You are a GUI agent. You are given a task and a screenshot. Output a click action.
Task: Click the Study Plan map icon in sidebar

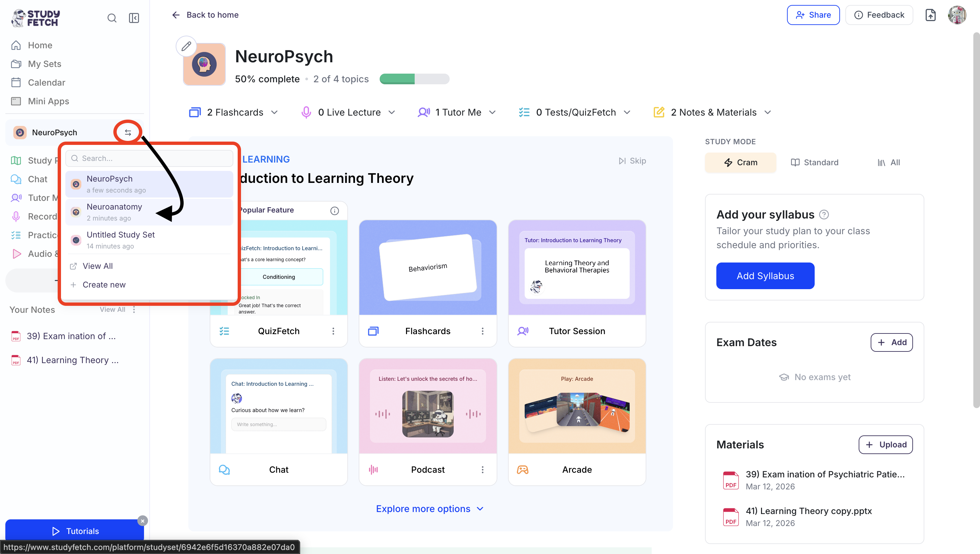[x=16, y=161]
